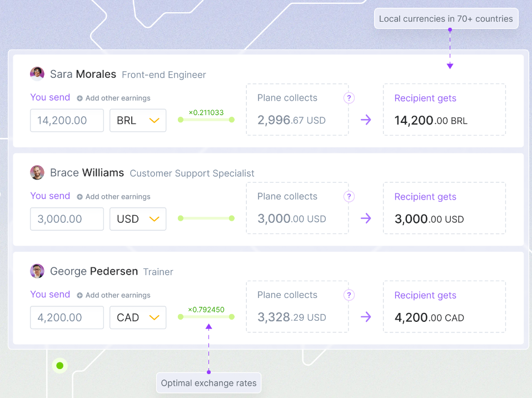Expand the BRL currency dropdown

pos(138,120)
